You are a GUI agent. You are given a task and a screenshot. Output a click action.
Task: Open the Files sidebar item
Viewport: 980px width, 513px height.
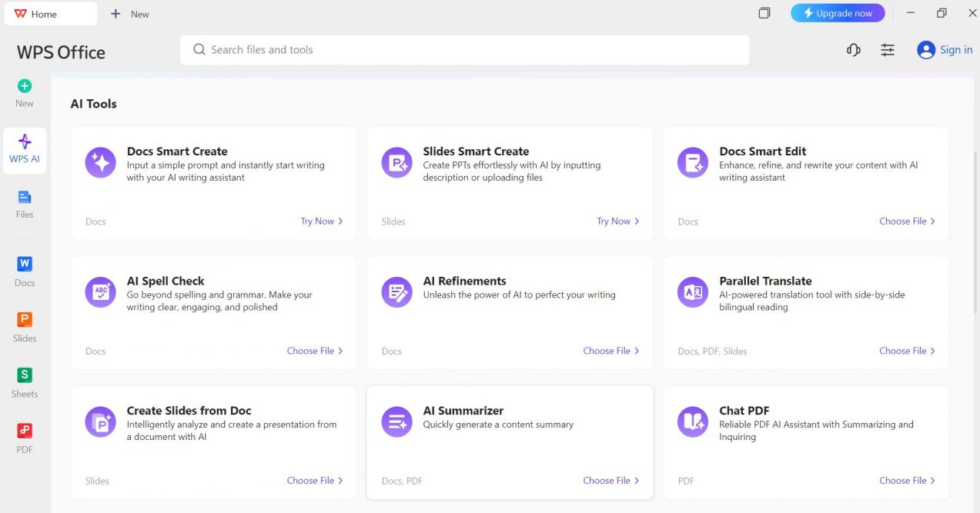click(x=24, y=205)
